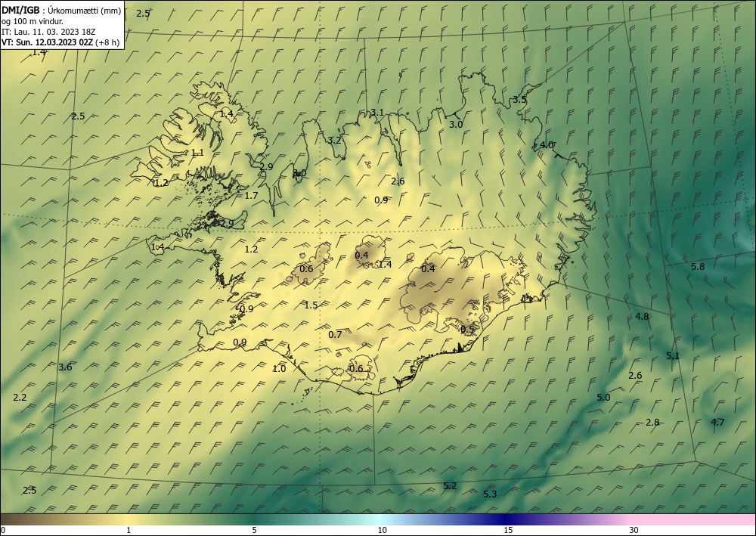Screen dimensions: 756x536
Task: Click the dark blue section of the color scale
Action: (507, 519)
